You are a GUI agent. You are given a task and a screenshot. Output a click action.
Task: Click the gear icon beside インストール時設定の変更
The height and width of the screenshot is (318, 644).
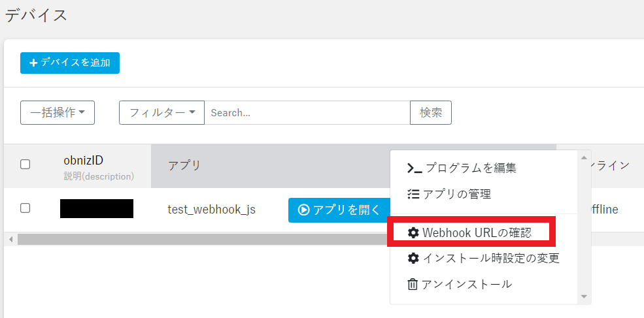tap(413, 258)
